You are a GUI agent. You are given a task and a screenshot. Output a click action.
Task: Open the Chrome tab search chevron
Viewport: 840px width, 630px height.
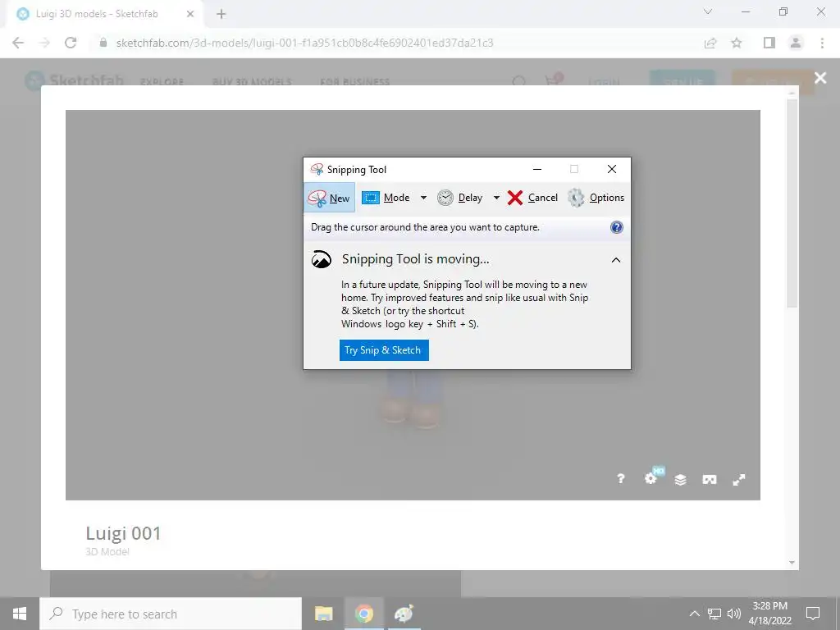(x=708, y=11)
